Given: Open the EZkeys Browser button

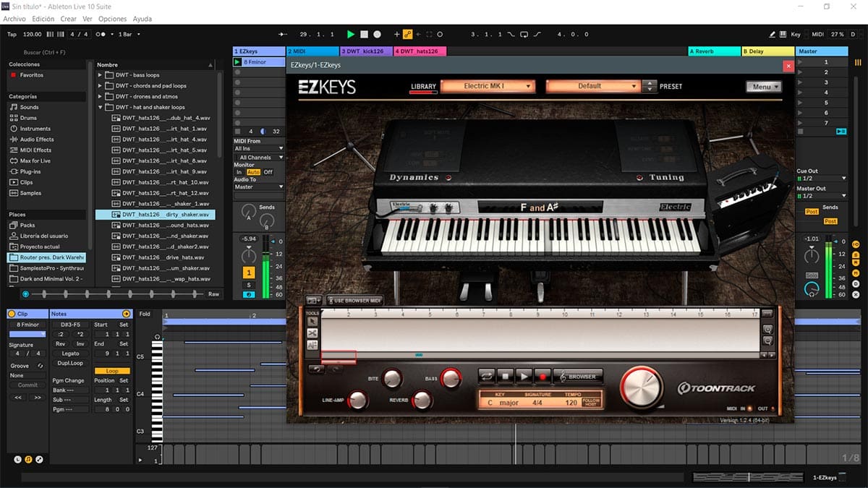Looking at the screenshot, I should point(577,377).
